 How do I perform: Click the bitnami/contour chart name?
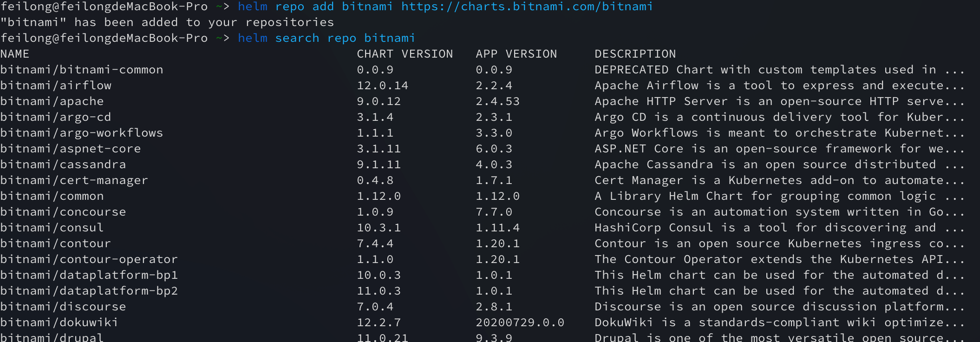[x=56, y=243]
